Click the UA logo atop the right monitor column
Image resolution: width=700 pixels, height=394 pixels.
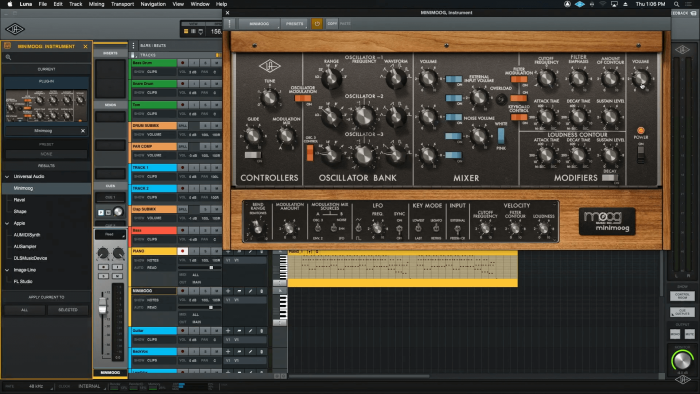tap(682, 50)
